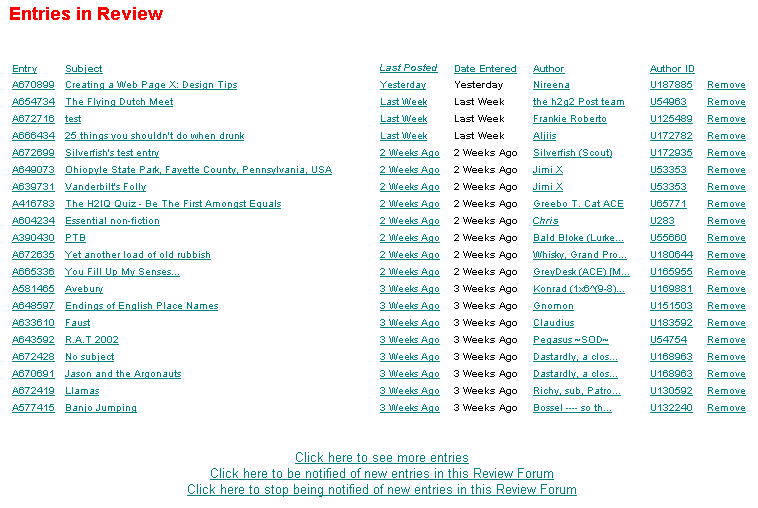Sort by the Author column header
The image size is (758, 508).
click(549, 69)
